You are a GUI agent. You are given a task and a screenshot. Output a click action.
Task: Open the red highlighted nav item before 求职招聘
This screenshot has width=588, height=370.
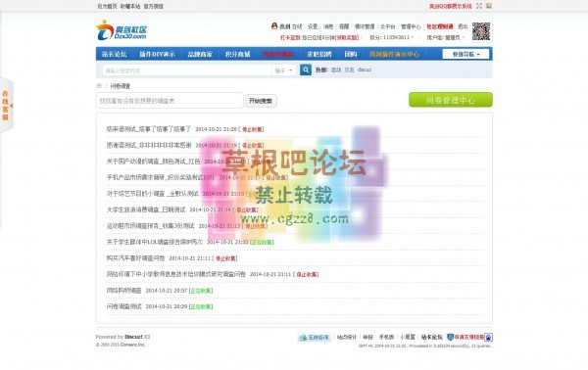278,54
